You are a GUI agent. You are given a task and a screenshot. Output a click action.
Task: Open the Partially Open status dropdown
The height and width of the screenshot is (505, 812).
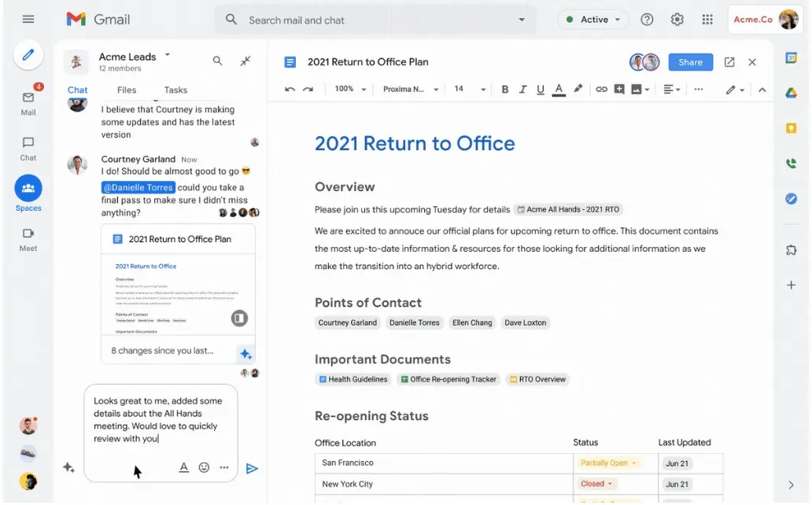click(608, 463)
